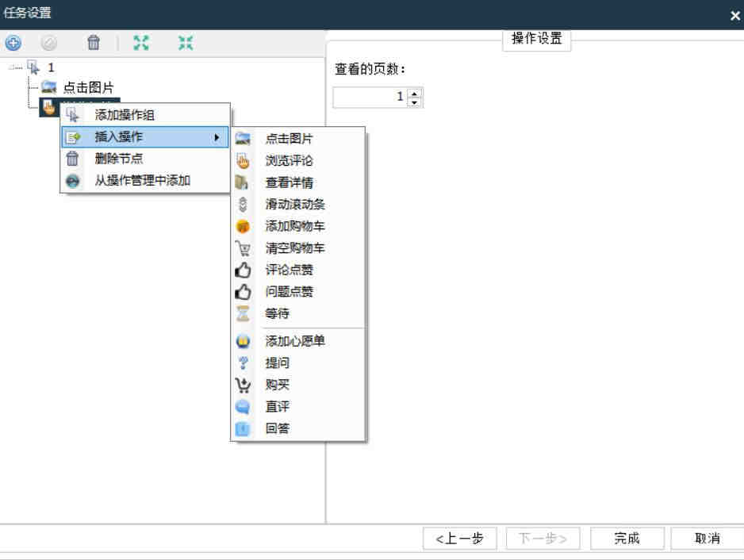Decrease page count with down arrow
Image resolution: width=744 pixels, height=560 pixels.
pos(415,102)
